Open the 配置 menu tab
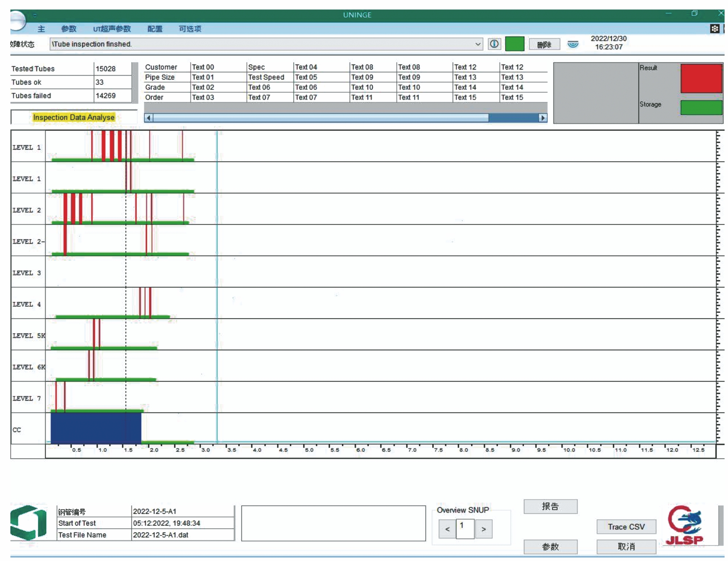This screenshot has height=561, width=728. [155, 29]
